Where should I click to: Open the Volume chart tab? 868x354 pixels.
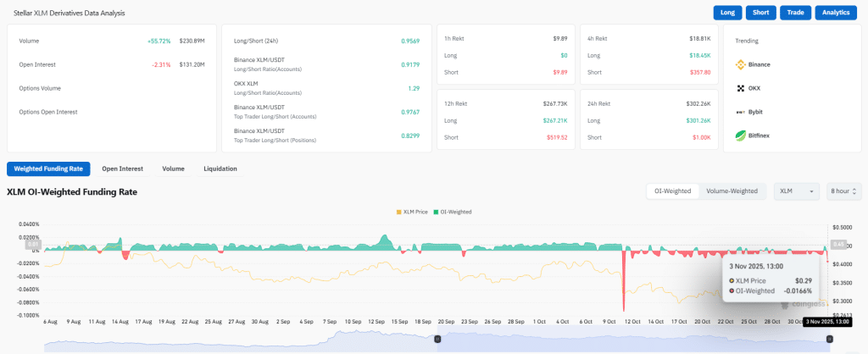173,169
